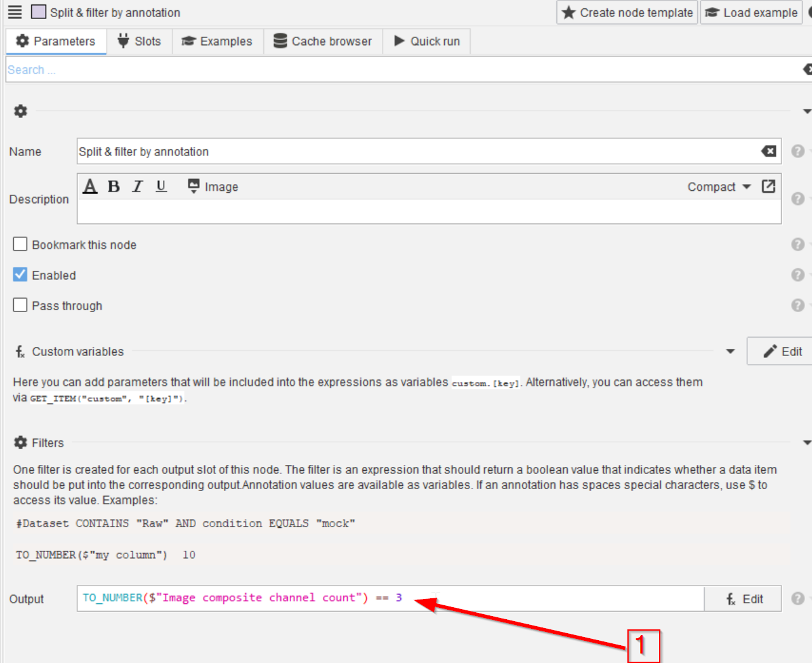Image resolution: width=812 pixels, height=663 pixels.
Task: Open the Cache browser tab
Action: tap(323, 41)
